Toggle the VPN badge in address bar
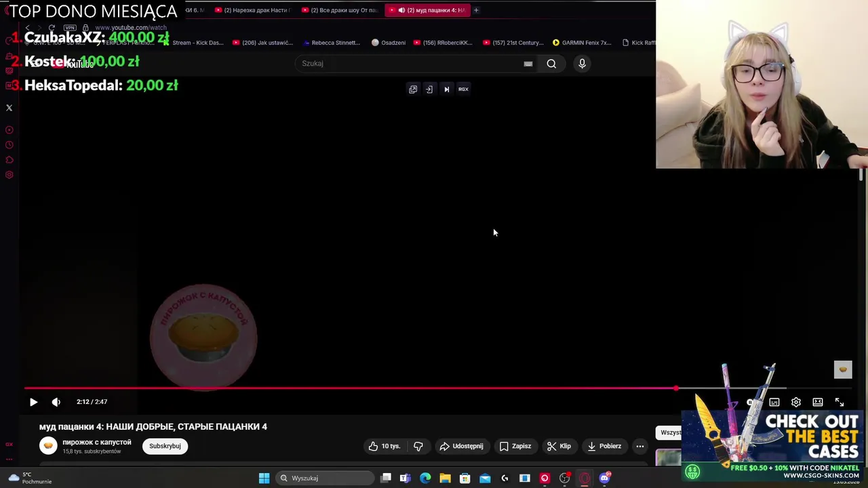The image size is (868, 488). coord(70,28)
